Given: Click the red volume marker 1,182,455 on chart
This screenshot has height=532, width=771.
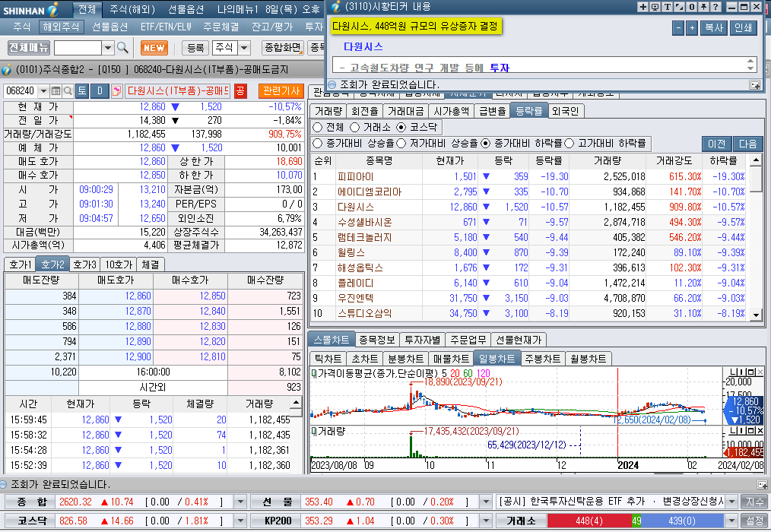Looking at the screenshot, I should coord(744,452).
